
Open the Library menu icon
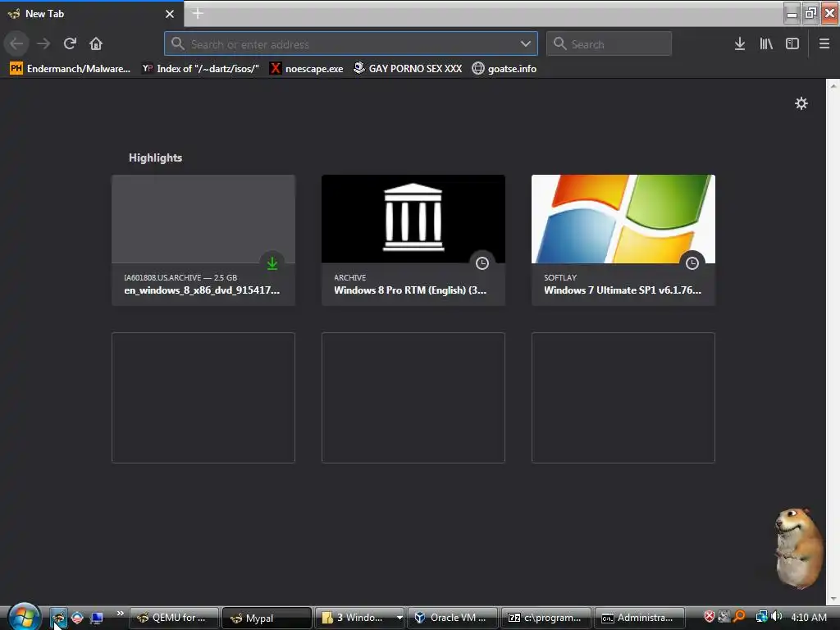coord(766,43)
